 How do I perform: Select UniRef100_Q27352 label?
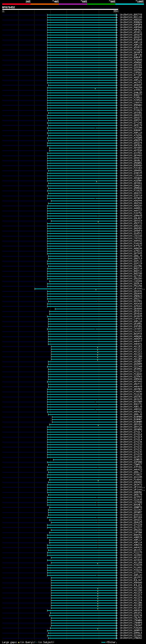131,276
